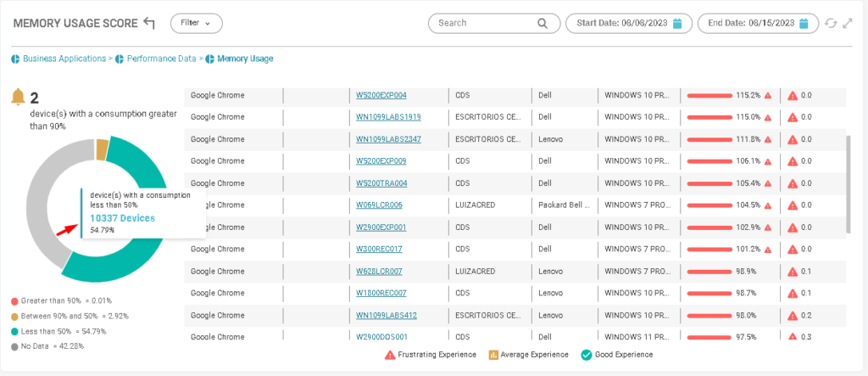Image resolution: width=868 pixels, height=376 pixels.
Task: Select the Memory Usage breadcrumb
Action: (245, 59)
